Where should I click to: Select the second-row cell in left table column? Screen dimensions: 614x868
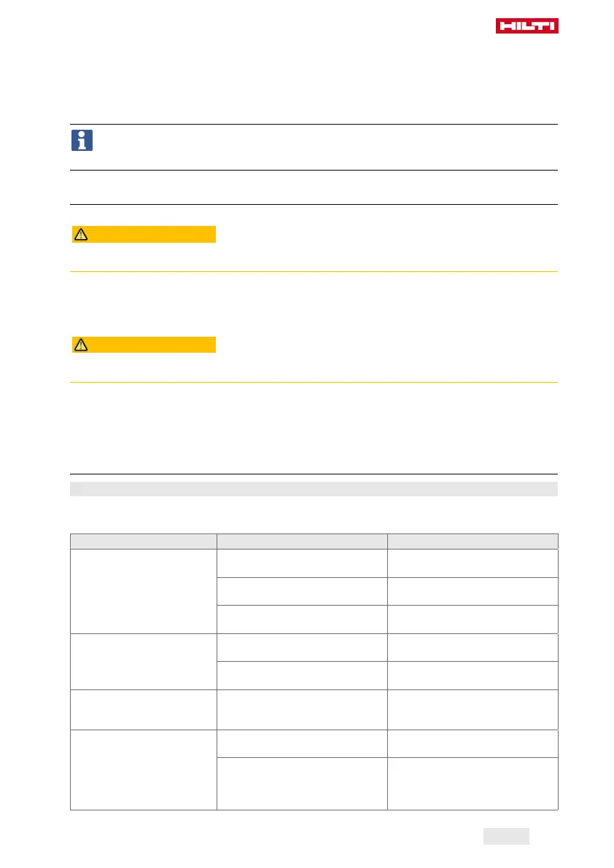click(x=144, y=662)
